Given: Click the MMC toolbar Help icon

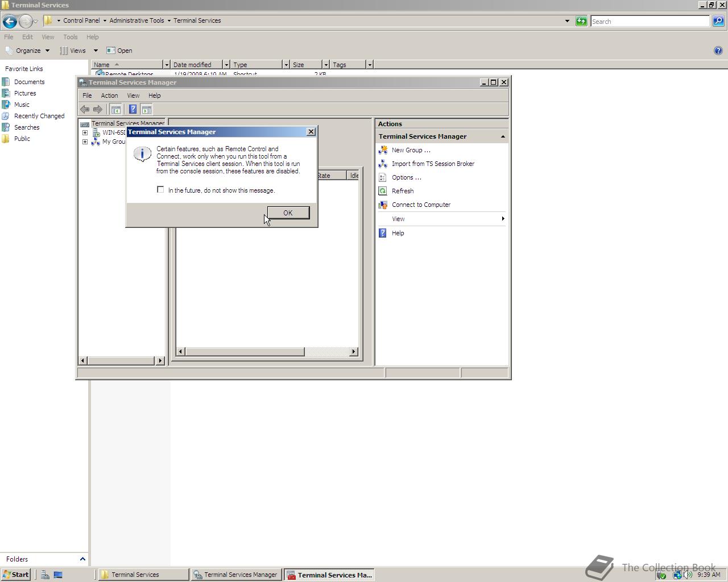Looking at the screenshot, I should [133, 109].
